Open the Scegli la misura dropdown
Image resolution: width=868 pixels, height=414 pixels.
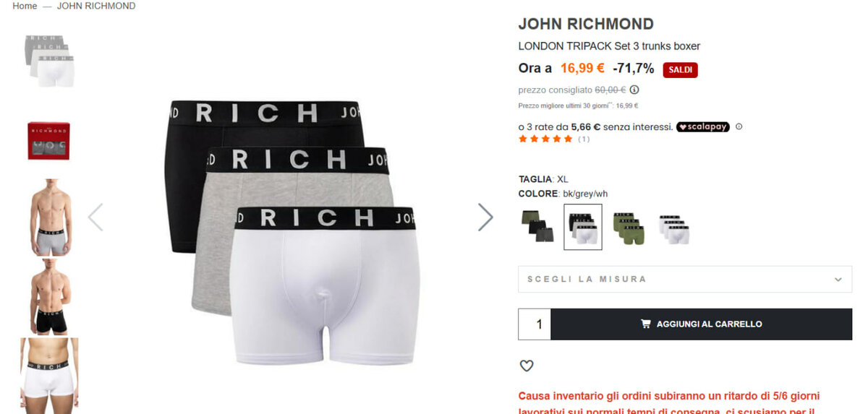(x=685, y=279)
